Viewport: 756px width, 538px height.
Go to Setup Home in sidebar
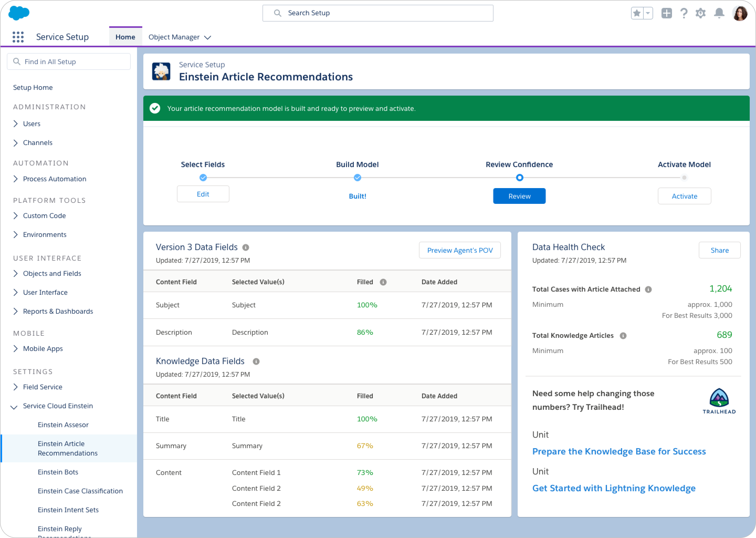click(x=33, y=87)
